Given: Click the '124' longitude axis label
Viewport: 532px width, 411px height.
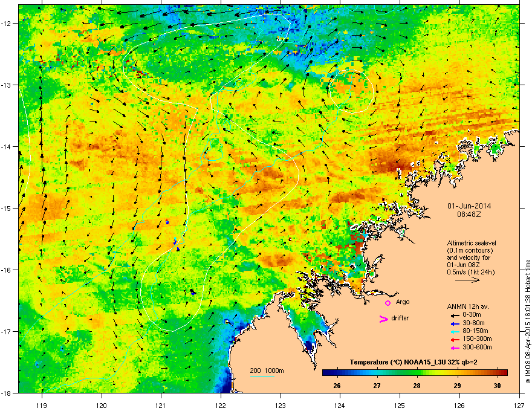Looking at the screenshot, I should (x=340, y=405).
